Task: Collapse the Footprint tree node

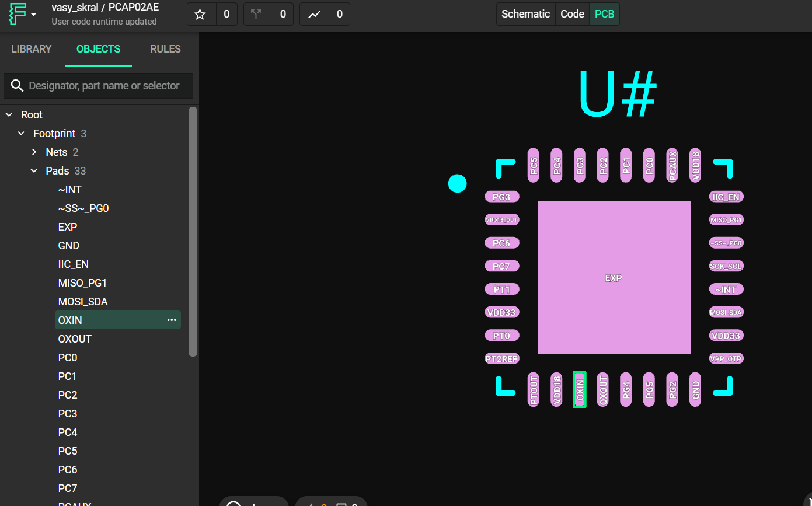Action: [x=21, y=134]
